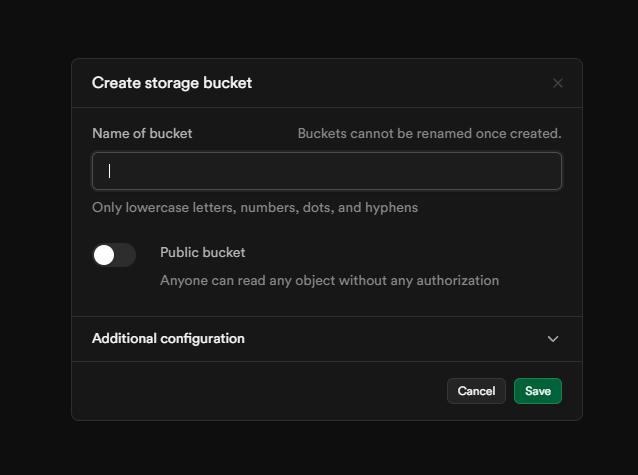Viewport: 638px width, 475px height.
Task: Close the Create storage bucket dialog
Action: tap(558, 83)
